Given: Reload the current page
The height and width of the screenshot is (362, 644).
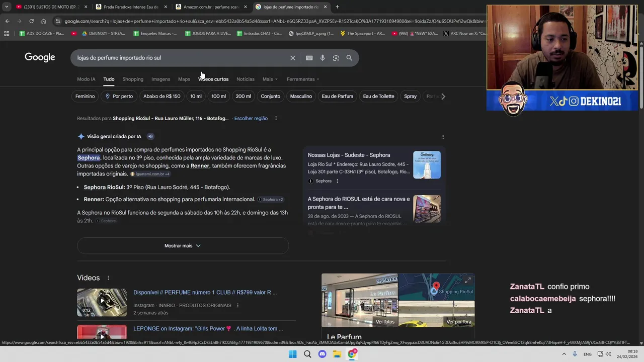Looking at the screenshot, I should (31, 21).
